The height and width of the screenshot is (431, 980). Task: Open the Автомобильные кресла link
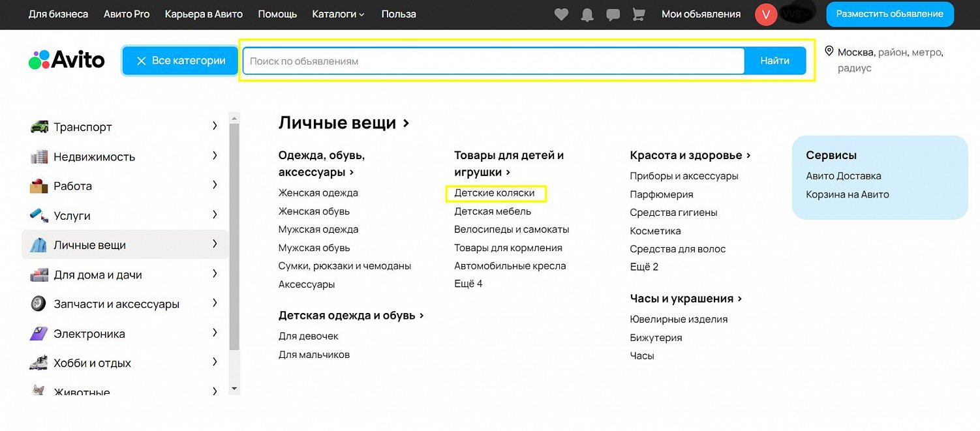coord(510,266)
